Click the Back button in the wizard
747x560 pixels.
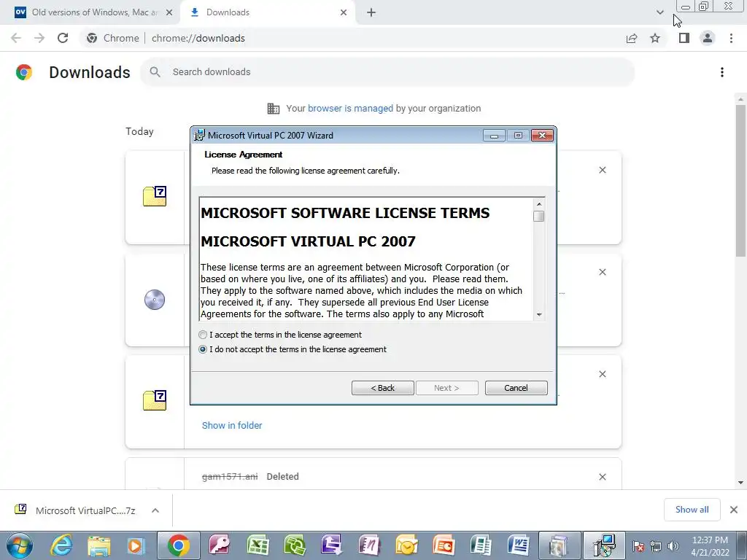point(382,388)
